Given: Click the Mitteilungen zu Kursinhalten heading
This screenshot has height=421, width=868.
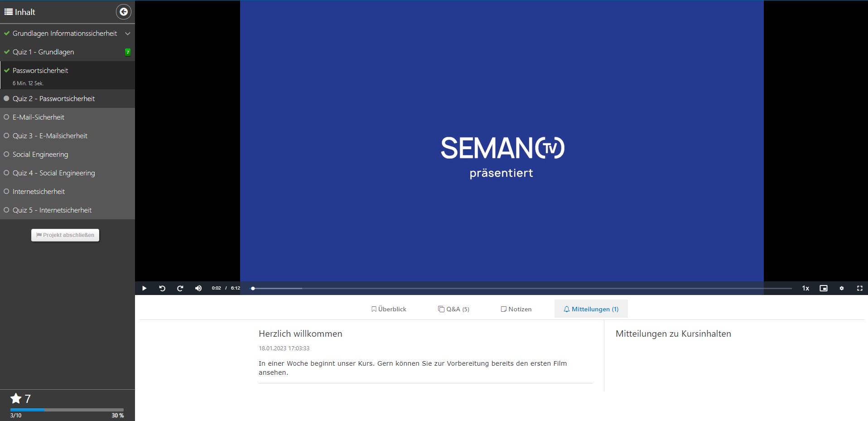Looking at the screenshot, I should 673,334.
